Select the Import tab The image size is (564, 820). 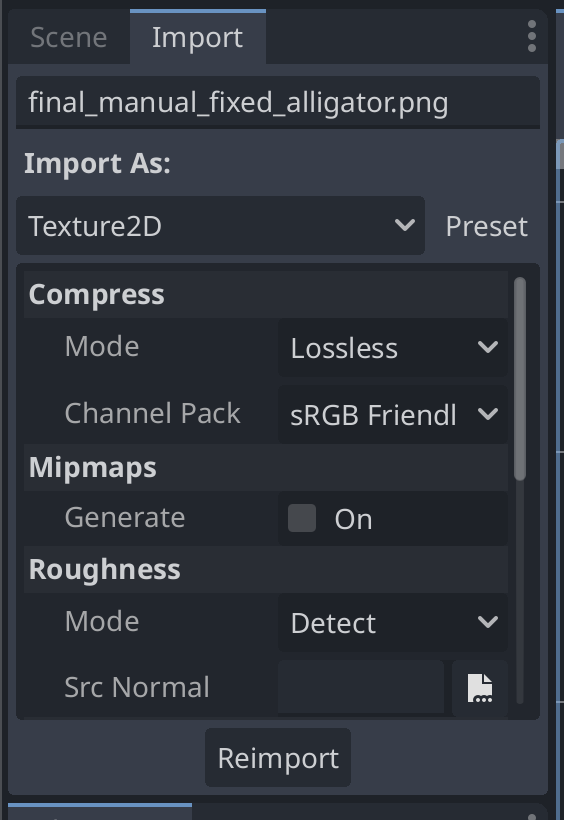(x=197, y=37)
